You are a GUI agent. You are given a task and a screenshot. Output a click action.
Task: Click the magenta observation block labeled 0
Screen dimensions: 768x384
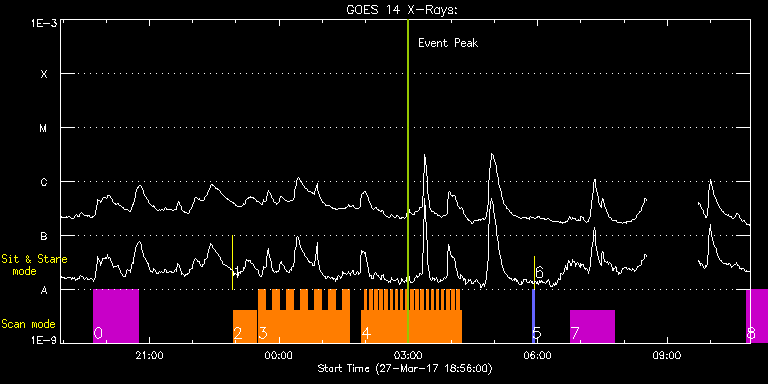(x=116, y=316)
